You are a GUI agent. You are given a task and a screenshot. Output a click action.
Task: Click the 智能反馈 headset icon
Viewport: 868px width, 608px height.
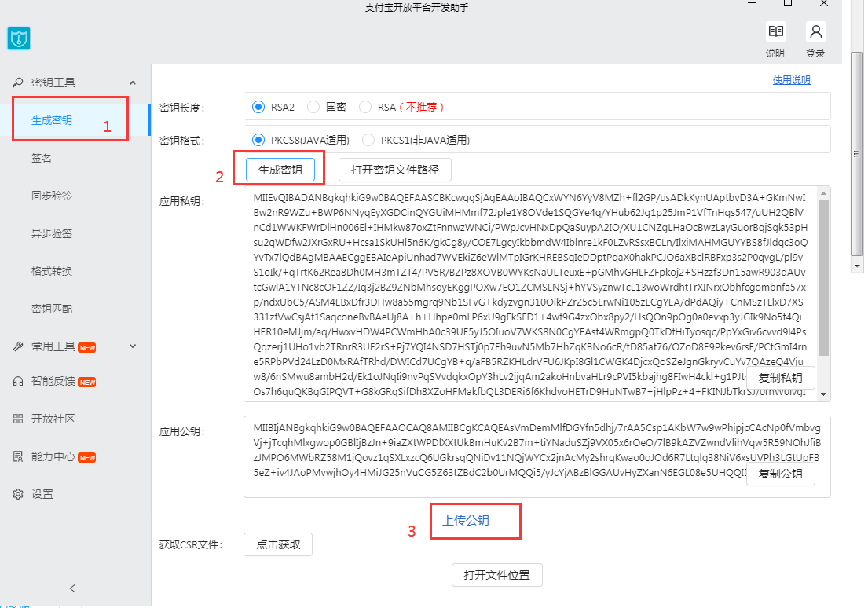(18, 382)
